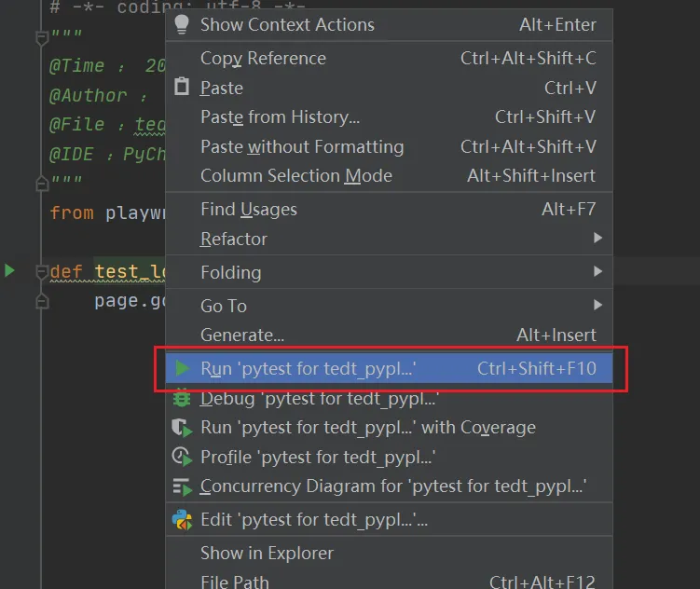Open Concurrency Diagram for pytest
Image resolution: width=700 pixels, height=589 pixels.
(x=389, y=486)
